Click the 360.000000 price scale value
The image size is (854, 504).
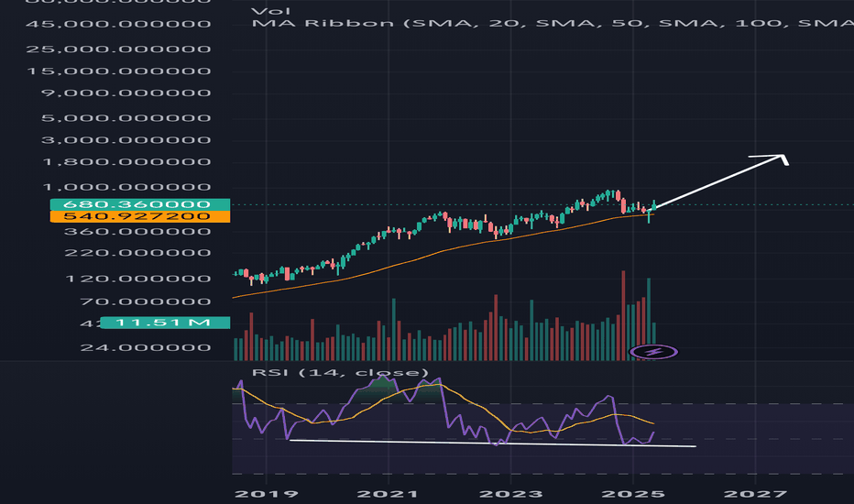click(x=137, y=232)
